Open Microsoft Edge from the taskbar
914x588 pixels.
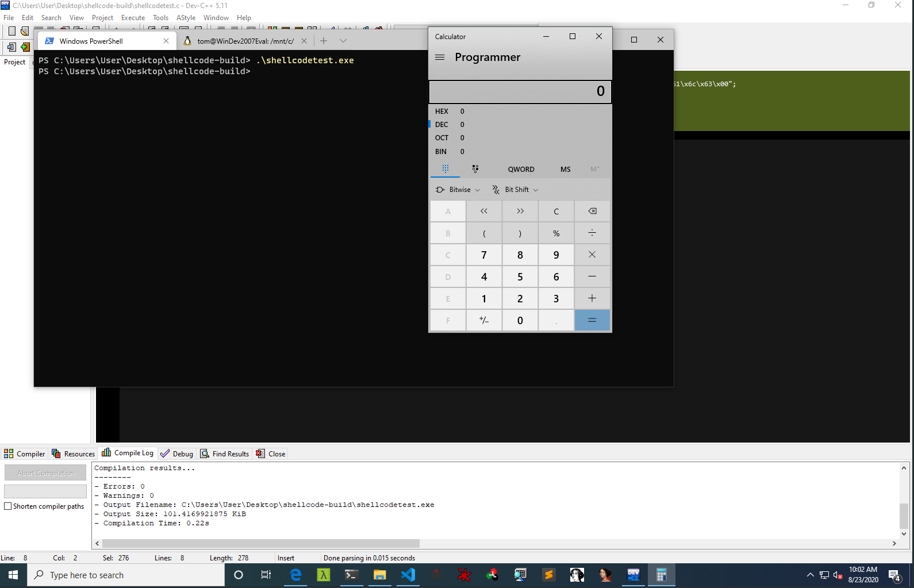pyautogui.click(x=295, y=575)
